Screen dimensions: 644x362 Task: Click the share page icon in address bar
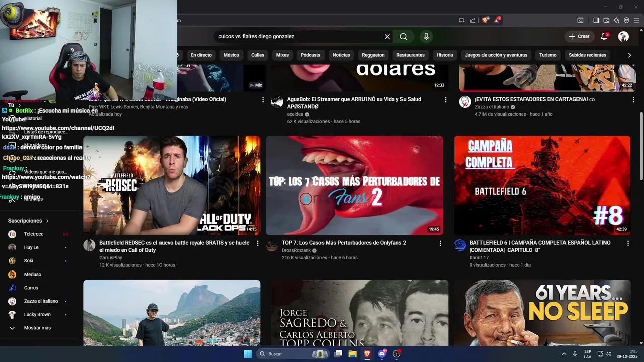tap(473, 20)
